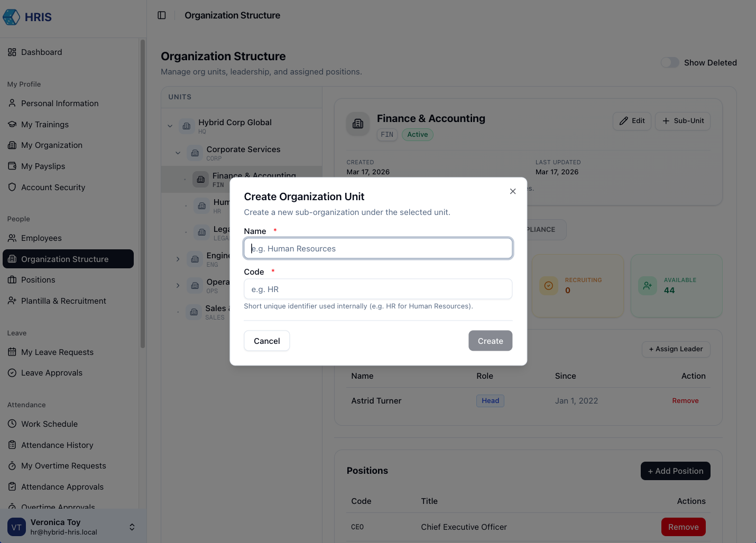Viewport: 756px width, 543px height.
Task: Open Employees in the sidebar
Action: (x=41, y=238)
